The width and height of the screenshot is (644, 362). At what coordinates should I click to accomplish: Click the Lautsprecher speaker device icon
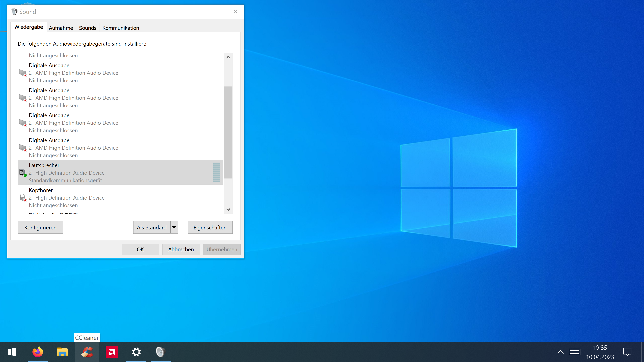click(23, 173)
